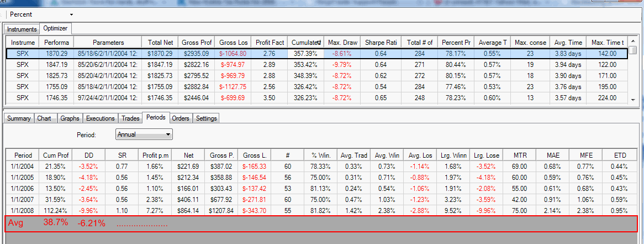Select the Optimizer tab

tap(56, 29)
